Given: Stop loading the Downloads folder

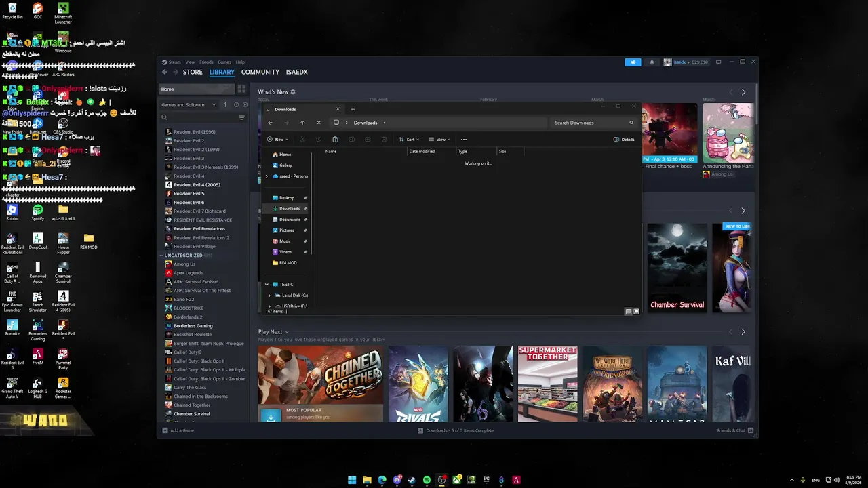Looking at the screenshot, I should (x=319, y=123).
